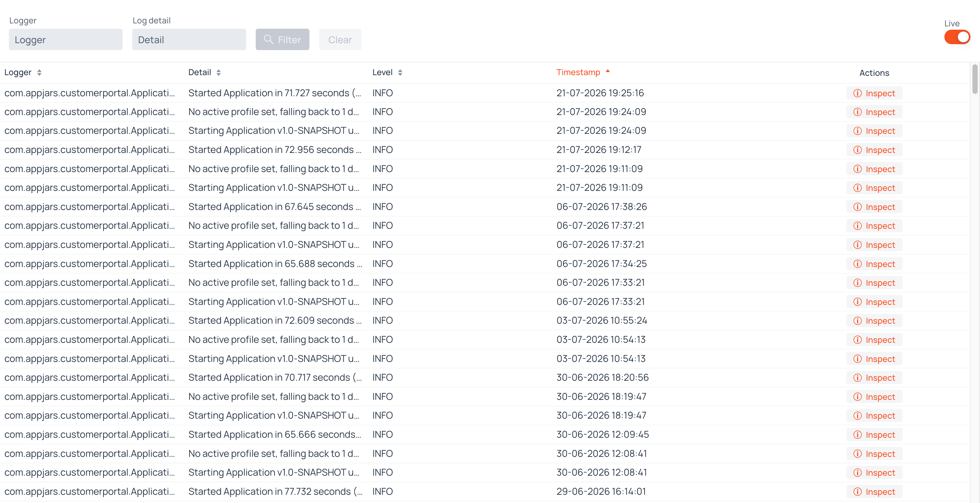Toggle the Live switch off
This screenshot has height=503, width=980.
point(957,37)
